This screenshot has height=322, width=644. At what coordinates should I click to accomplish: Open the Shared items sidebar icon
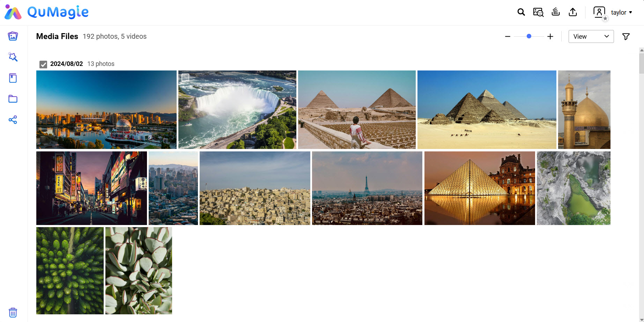point(13,120)
